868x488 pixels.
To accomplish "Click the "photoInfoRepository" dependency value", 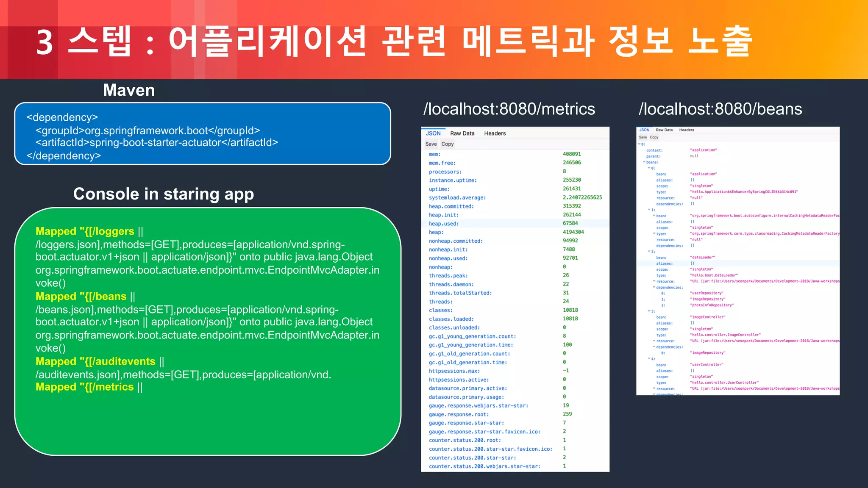I will click(x=712, y=305).
